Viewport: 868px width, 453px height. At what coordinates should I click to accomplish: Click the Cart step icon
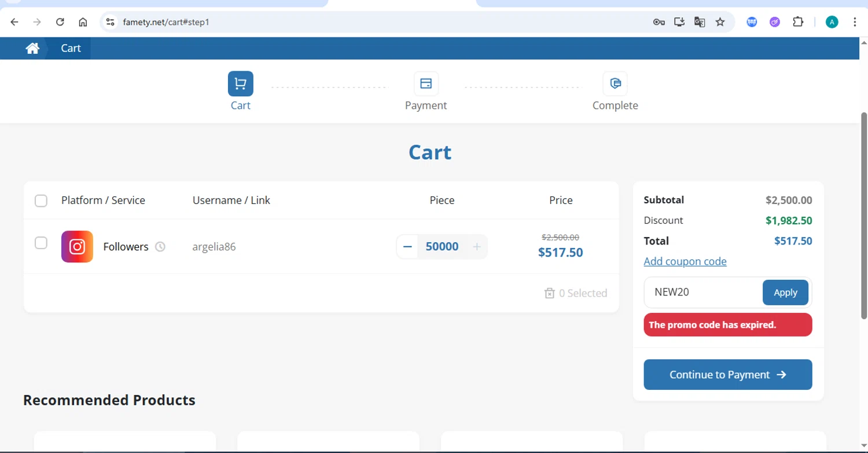click(241, 84)
